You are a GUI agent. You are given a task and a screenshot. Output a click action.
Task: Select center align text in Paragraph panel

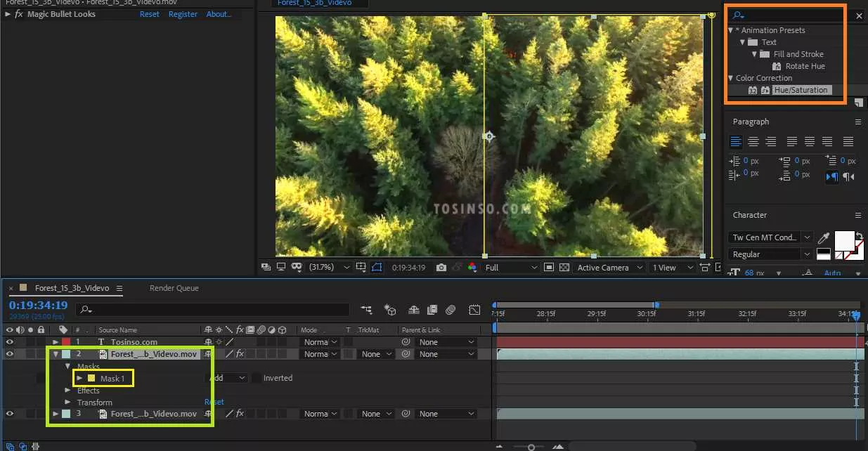[x=753, y=142]
